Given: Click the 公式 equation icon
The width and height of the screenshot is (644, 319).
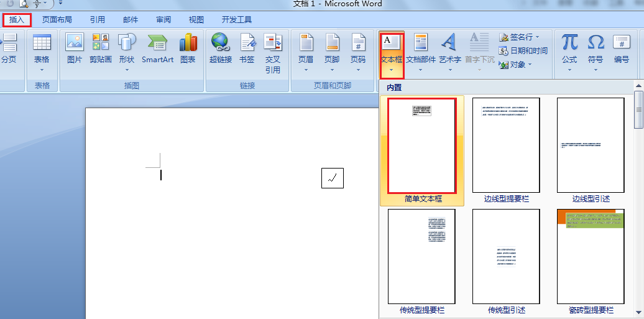Looking at the screenshot, I should click(x=569, y=42).
